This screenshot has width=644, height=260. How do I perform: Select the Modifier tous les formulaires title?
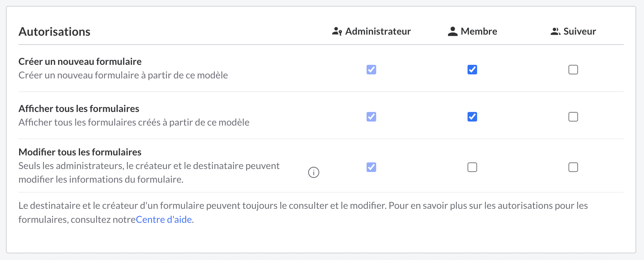point(80,151)
